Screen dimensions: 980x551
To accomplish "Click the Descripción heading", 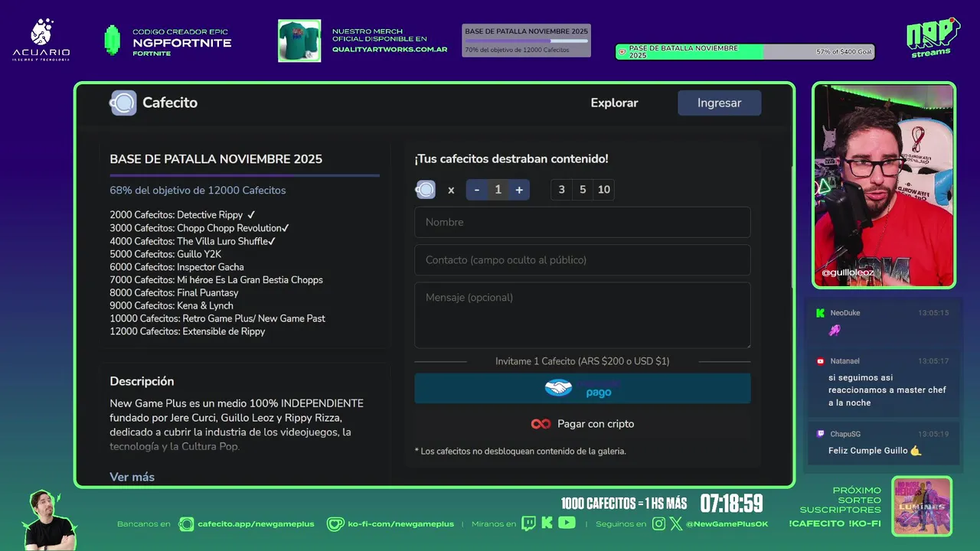I will tap(142, 381).
